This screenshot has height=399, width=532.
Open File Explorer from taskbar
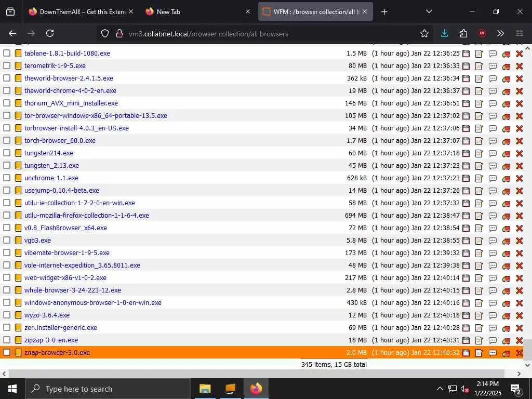205,389
